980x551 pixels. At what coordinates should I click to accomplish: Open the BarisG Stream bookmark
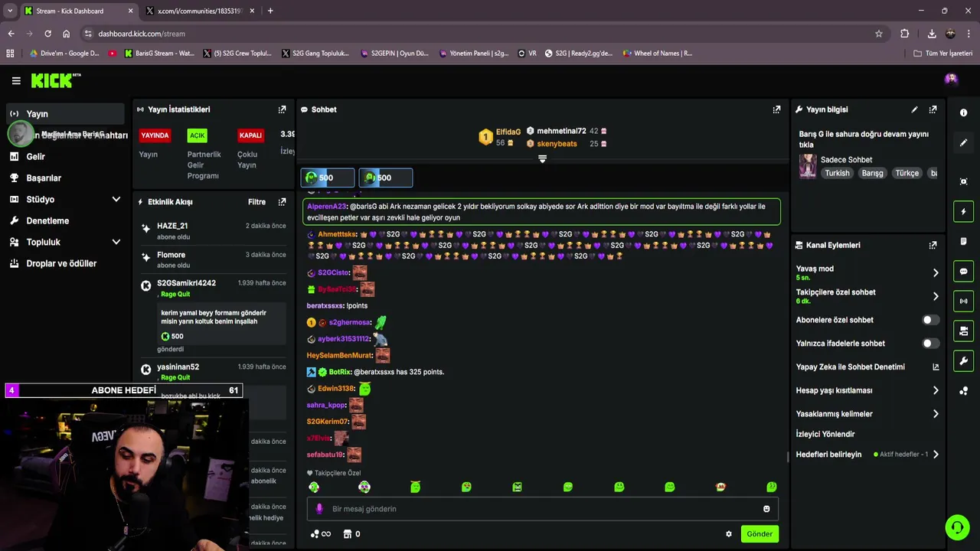point(158,54)
